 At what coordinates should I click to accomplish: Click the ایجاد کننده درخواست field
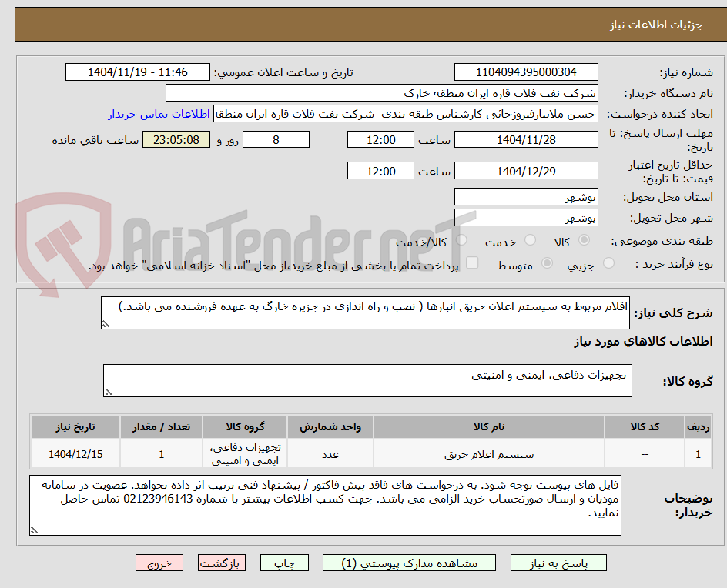click(x=406, y=114)
